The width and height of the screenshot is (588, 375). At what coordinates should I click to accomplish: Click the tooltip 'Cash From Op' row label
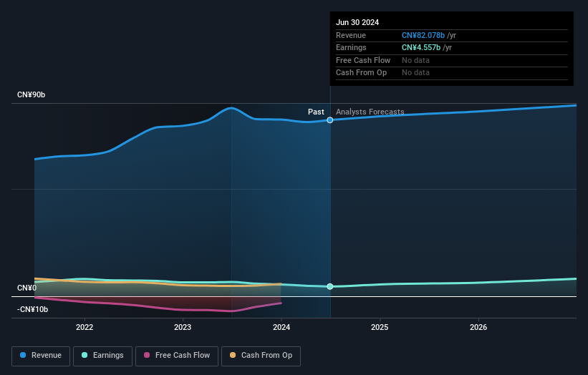(361, 73)
